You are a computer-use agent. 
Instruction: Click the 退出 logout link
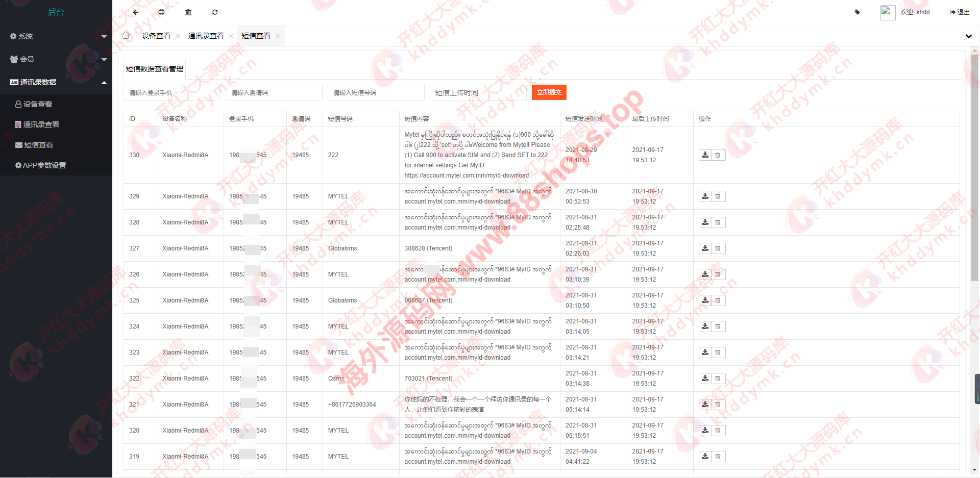[x=960, y=12]
